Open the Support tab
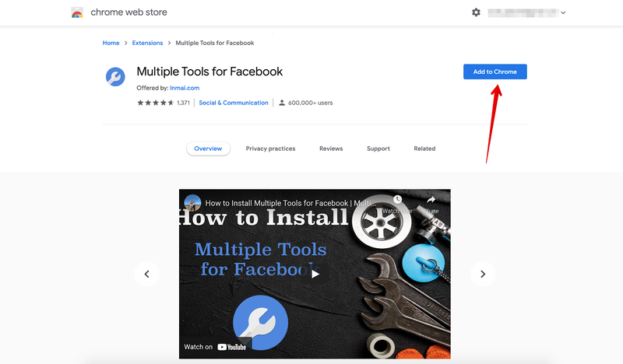The height and width of the screenshot is (364, 623). [378, 149]
